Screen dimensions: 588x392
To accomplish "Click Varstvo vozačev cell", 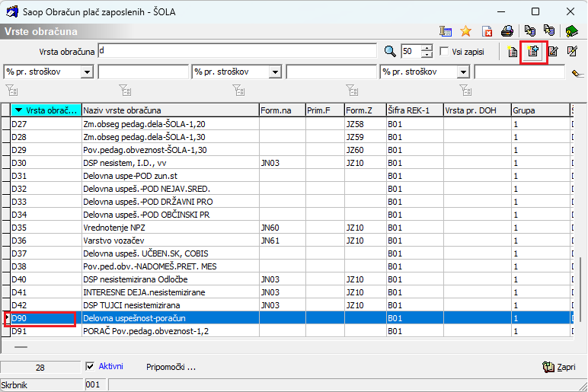I will pyautogui.click(x=171, y=241).
